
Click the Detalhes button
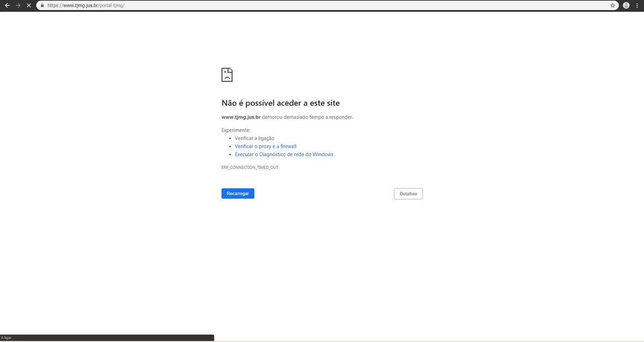point(408,194)
